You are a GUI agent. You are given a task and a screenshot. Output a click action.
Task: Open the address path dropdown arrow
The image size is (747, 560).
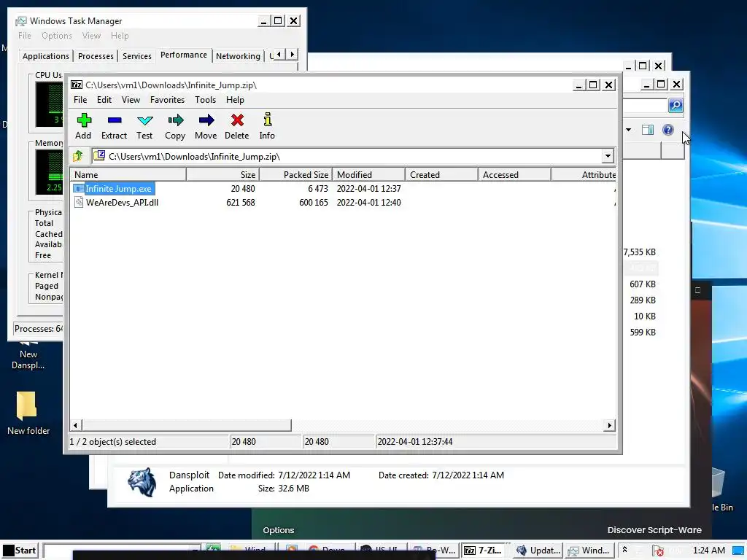[x=608, y=156]
